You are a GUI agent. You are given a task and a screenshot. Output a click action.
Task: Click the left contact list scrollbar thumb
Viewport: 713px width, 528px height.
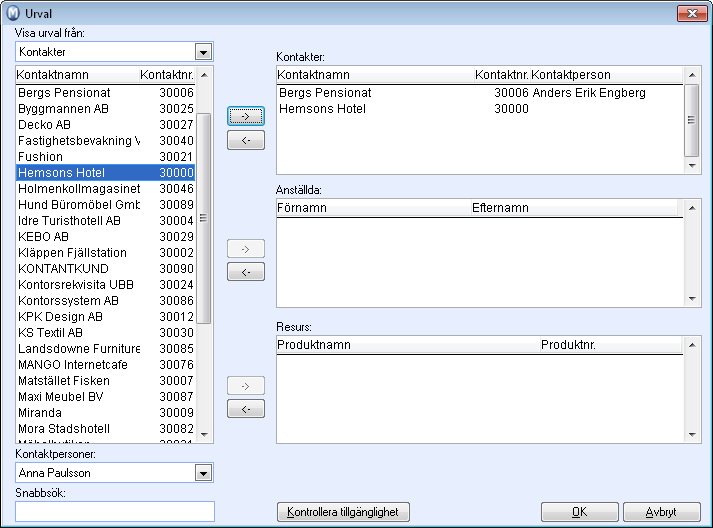pos(204,218)
